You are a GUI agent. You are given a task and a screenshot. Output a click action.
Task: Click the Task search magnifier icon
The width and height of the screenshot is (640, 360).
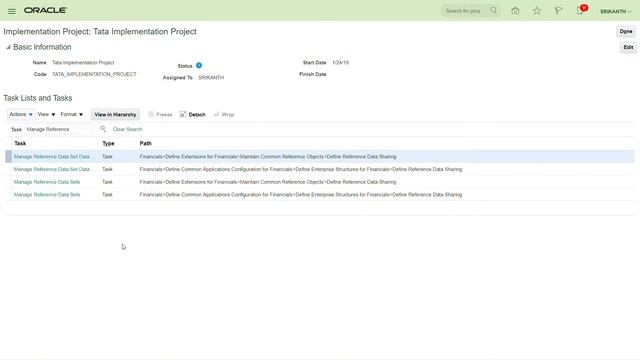click(x=103, y=129)
